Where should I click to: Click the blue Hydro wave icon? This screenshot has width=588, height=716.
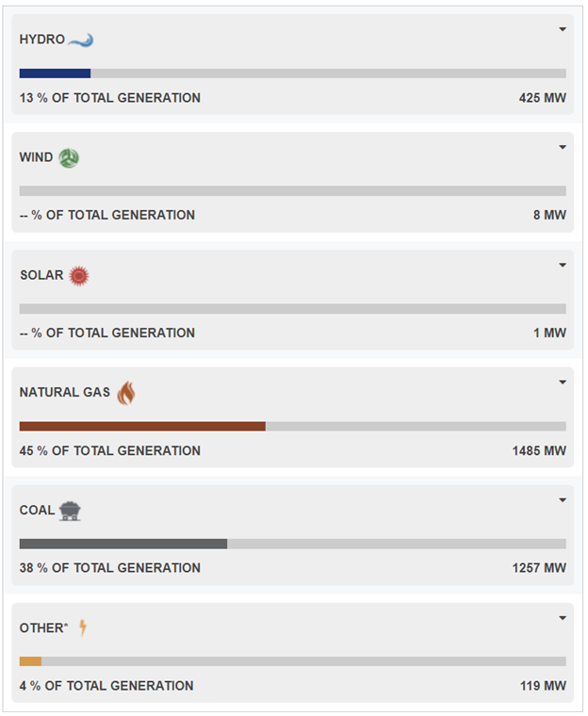coord(81,41)
